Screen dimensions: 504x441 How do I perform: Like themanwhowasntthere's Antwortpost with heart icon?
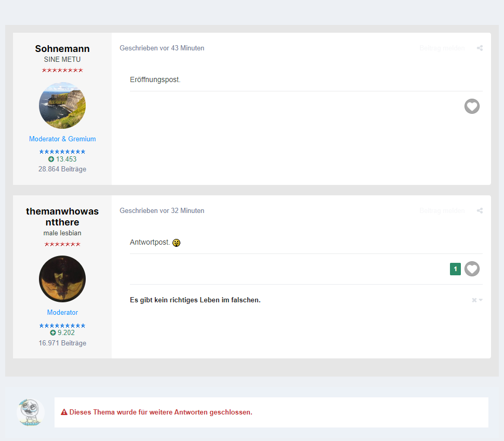472,269
